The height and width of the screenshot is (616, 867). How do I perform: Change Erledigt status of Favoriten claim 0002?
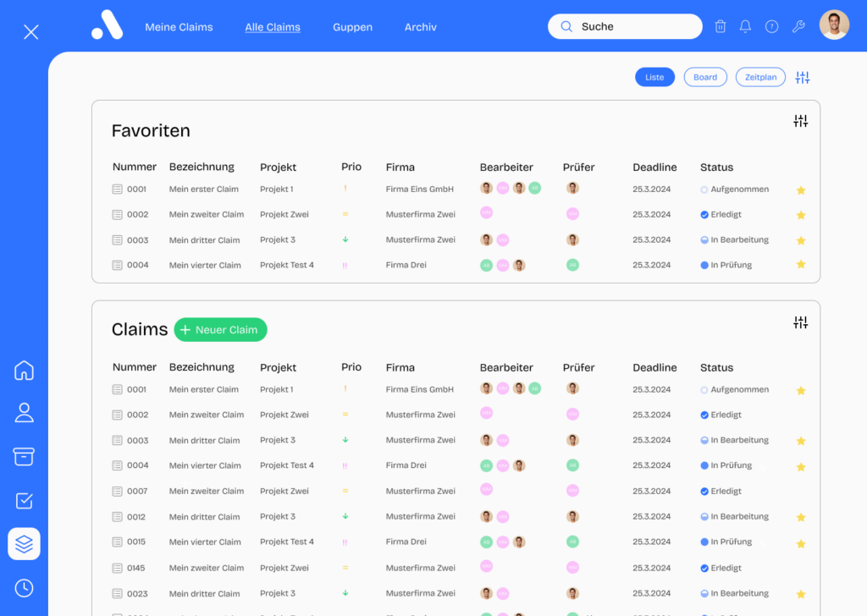[721, 214]
